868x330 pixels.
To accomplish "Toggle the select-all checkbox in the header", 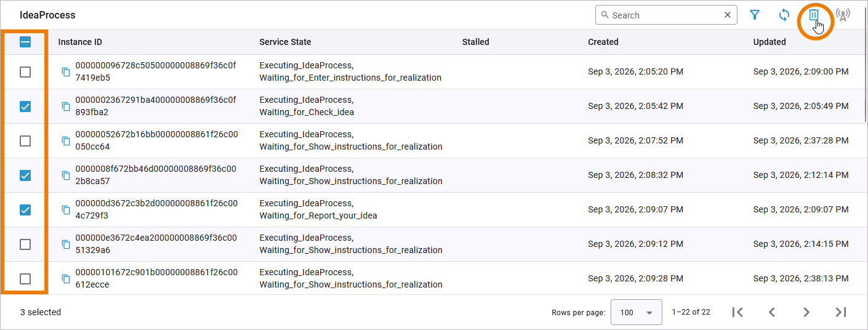I will point(25,42).
